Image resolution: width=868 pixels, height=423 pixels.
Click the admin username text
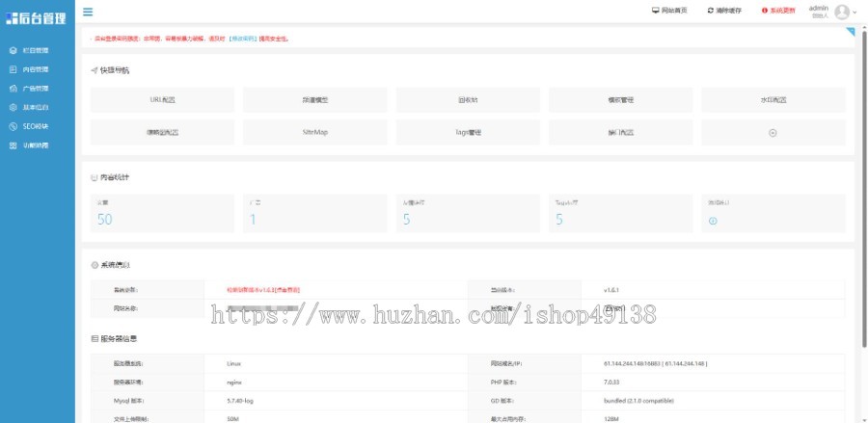818,8
